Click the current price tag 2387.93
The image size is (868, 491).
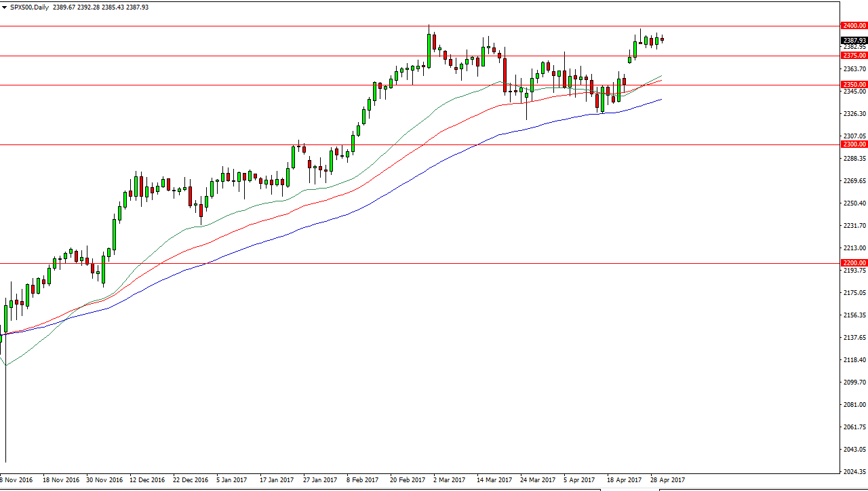[x=854, y=40]
